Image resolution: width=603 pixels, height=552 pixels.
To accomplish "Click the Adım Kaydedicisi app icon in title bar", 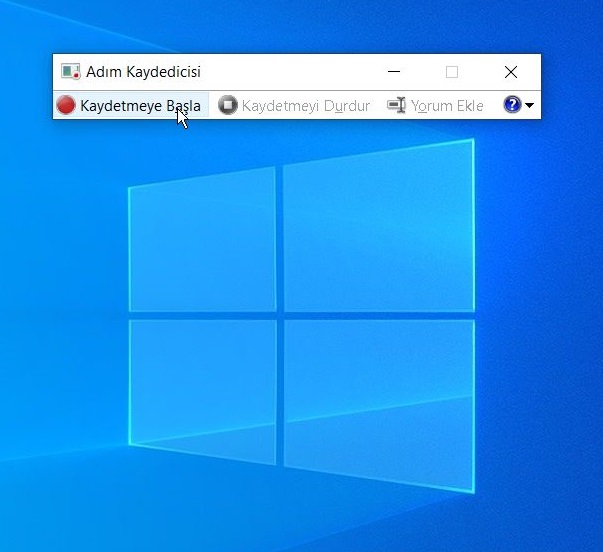I will (70, 72).
